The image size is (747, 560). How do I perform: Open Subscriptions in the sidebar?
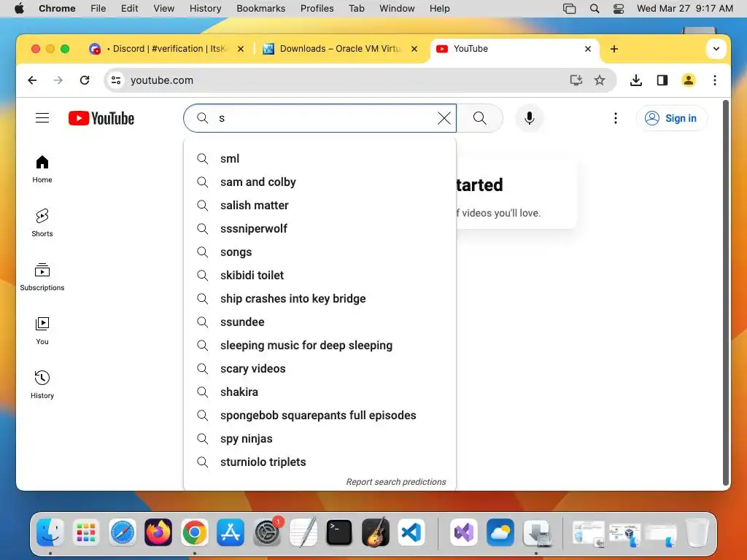[42, 277]
